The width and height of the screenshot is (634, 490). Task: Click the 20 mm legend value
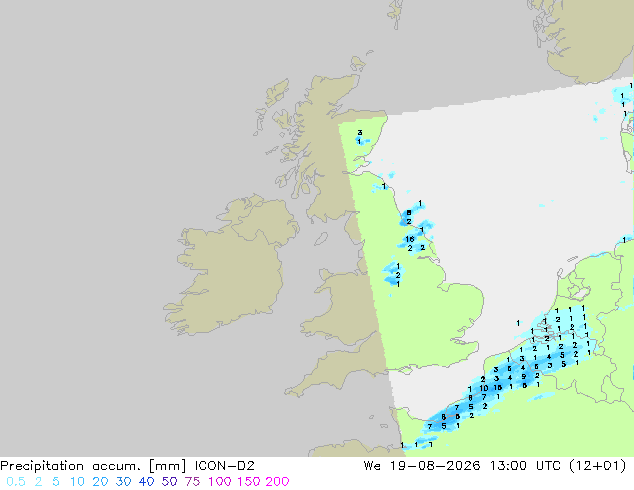pos(100,482)
